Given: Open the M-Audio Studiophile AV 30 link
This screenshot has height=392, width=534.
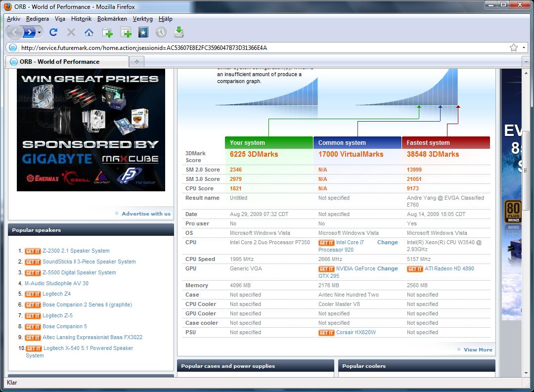Looking at the screenshot, I should tap(56, 283).
